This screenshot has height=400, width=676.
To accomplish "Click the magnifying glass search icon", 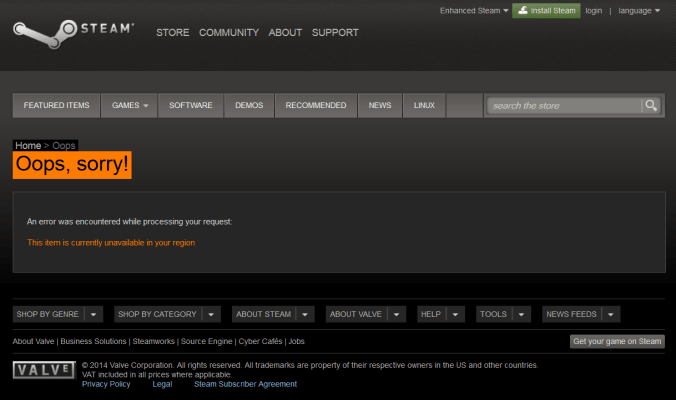I will [651, 105].
